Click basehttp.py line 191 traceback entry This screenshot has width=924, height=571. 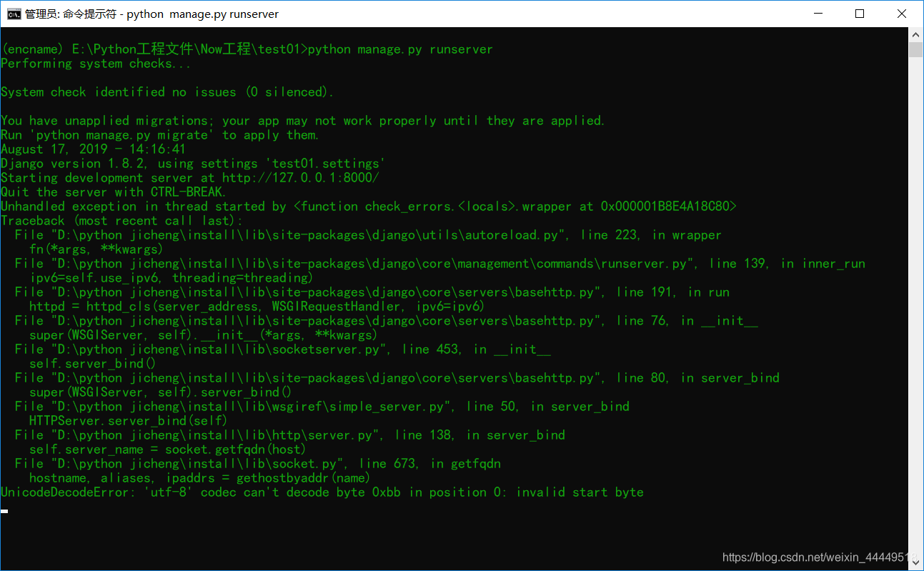pyautogui.click(x=372, y=292)
